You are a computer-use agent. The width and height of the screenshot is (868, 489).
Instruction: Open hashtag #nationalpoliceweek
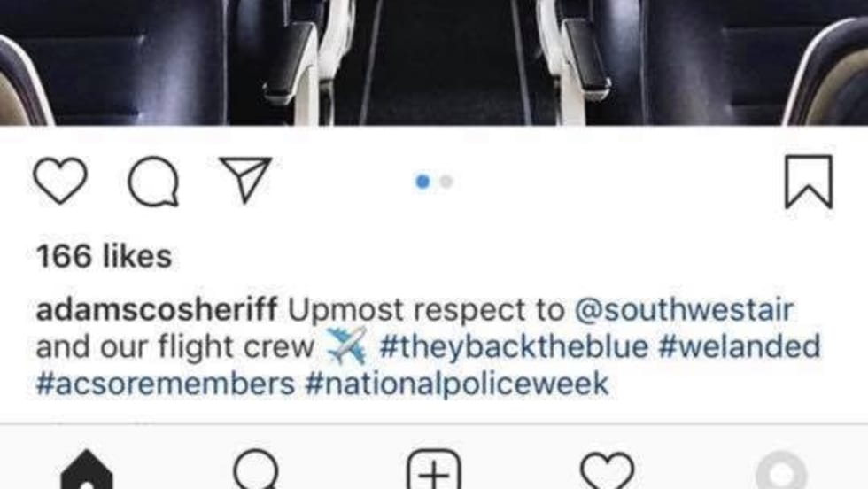click(457, 384)
